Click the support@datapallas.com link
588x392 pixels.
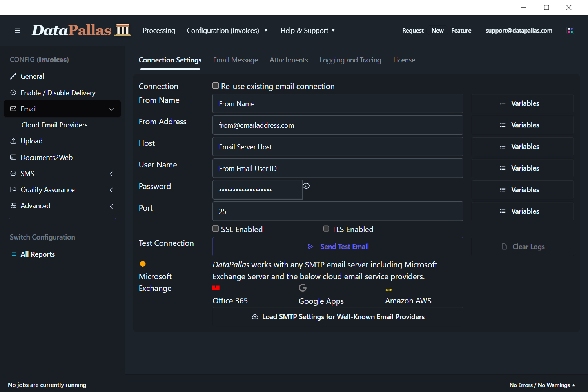[x=519, y=31]
